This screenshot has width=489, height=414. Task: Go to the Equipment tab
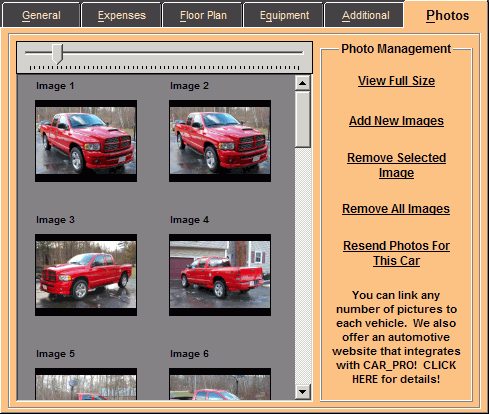(x=284, y=15)
